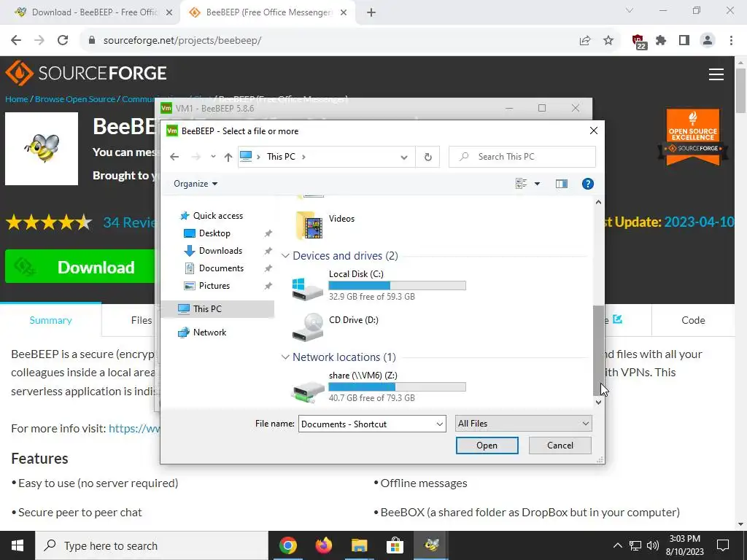Collapse the Network locations group
The height and width of the screenshot is (560, 747).
coord(285,357)
